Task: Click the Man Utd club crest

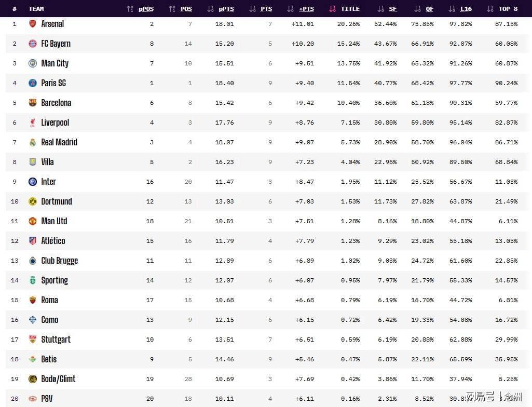Action: pos(33,221)
